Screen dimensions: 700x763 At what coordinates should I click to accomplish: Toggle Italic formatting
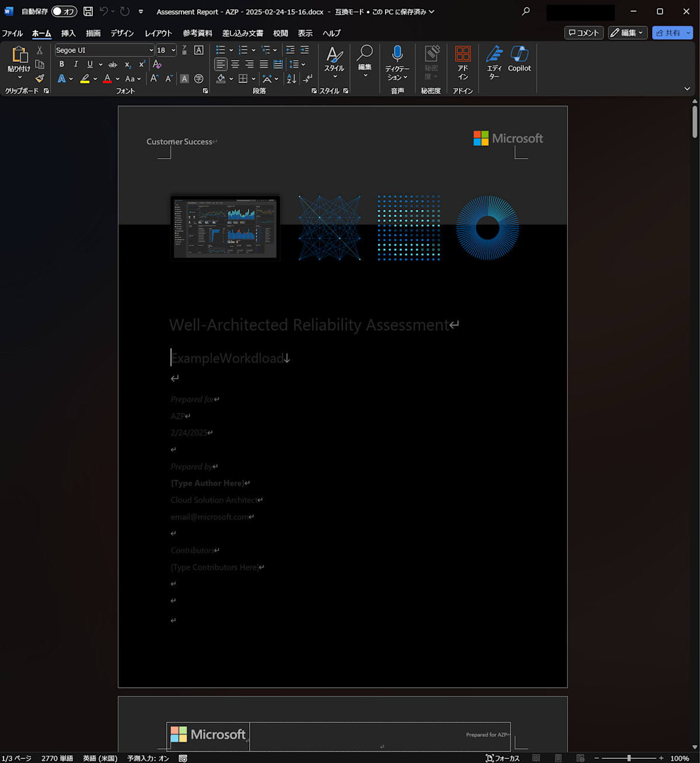(76, 64)
